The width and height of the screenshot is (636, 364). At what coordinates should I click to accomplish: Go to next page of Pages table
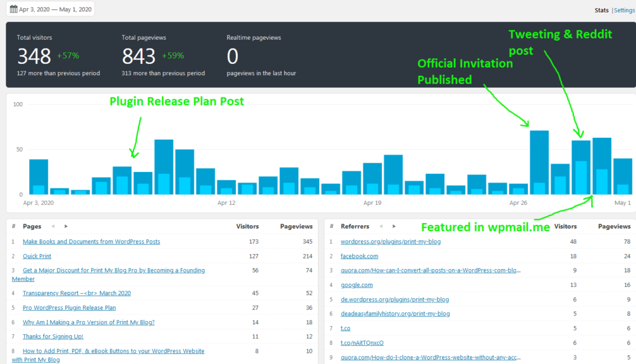click(66, 227)
